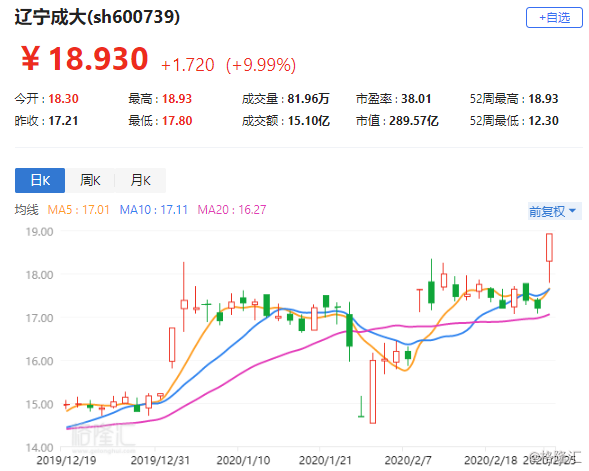Click the 成交额 15.10亿 turnover value
This screenshot has width=589, height=471.
click(x=285, y=121)
